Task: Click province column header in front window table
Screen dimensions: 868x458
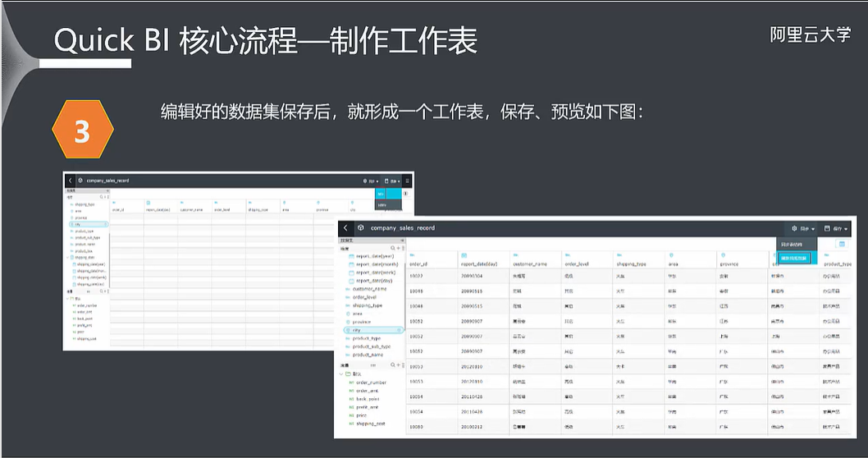Action: (x=729, y=264)
